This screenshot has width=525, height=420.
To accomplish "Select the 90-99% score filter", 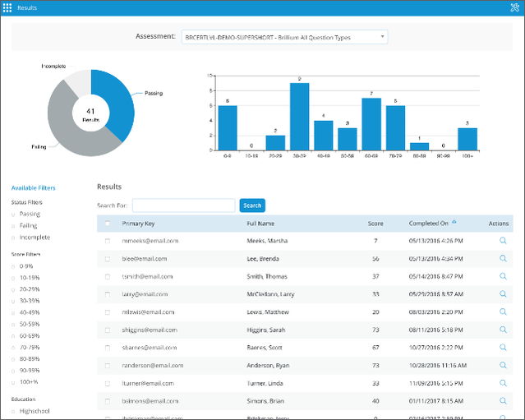I will point(13,372).
